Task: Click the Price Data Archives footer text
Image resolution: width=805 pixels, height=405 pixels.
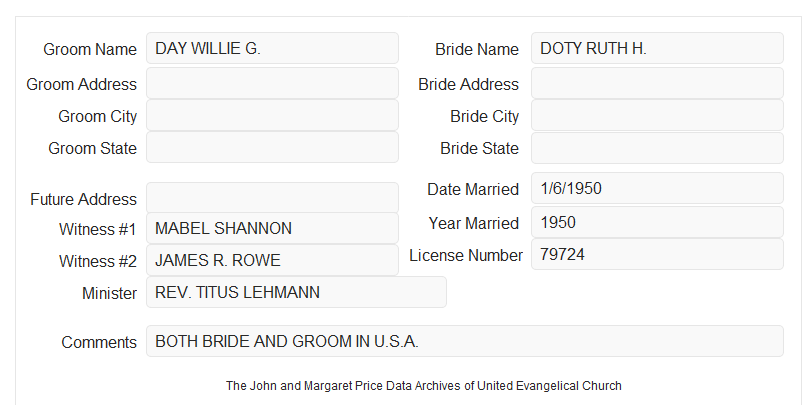Action: (x=424, y=385)
